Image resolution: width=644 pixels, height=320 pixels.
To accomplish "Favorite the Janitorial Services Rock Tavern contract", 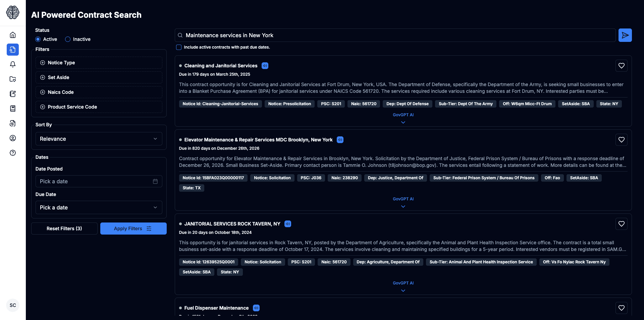I will click(621, 224).
